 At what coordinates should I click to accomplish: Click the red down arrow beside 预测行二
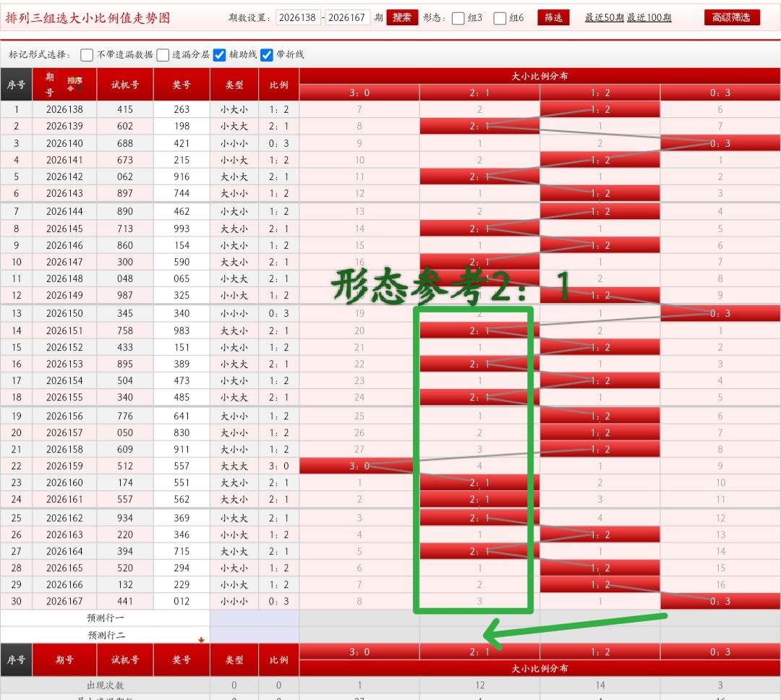coord(201,640)
